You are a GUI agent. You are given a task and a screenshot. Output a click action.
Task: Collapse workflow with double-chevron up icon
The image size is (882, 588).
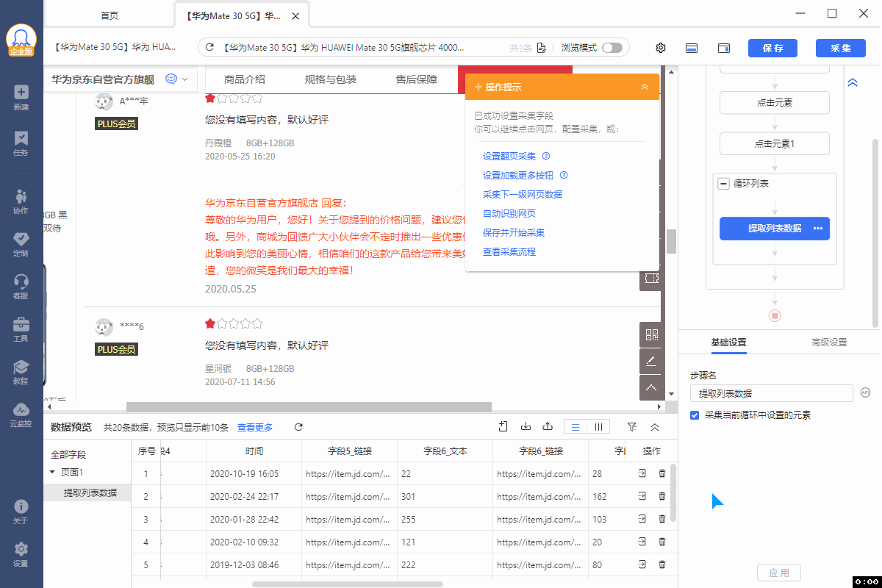pyautogui.click(x=853, y=83)
